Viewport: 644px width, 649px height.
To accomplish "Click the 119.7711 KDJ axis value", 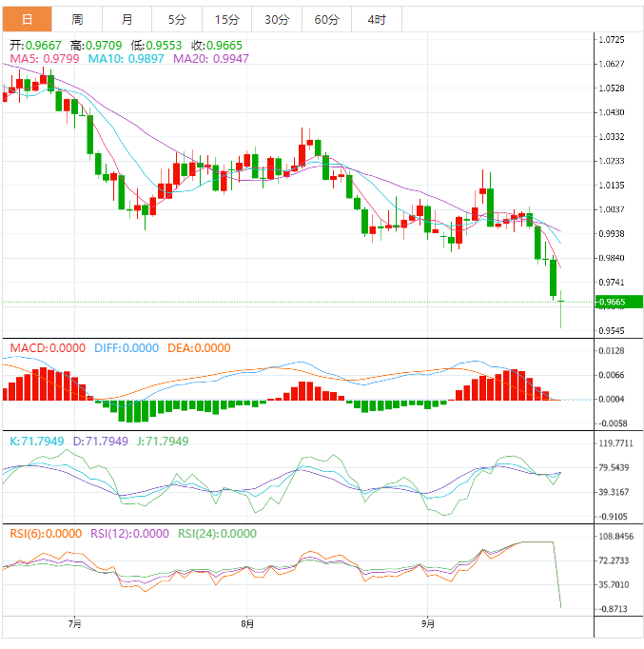I will pyautogui.click(x=615, y=443).
